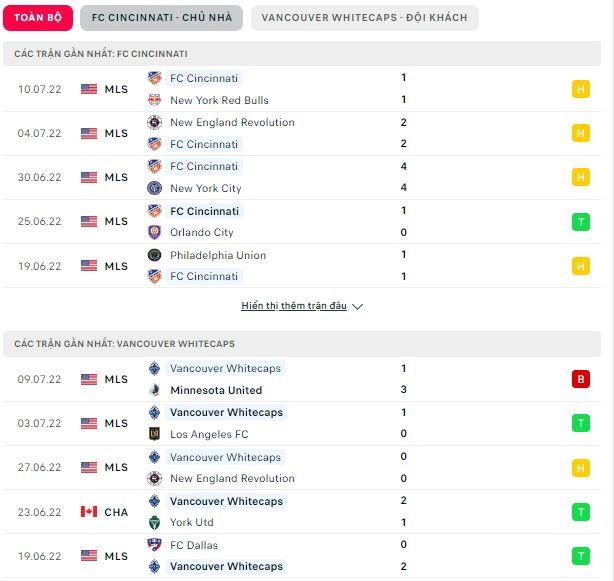Click the Los Angeles FC badge icon

coord(154,434)
